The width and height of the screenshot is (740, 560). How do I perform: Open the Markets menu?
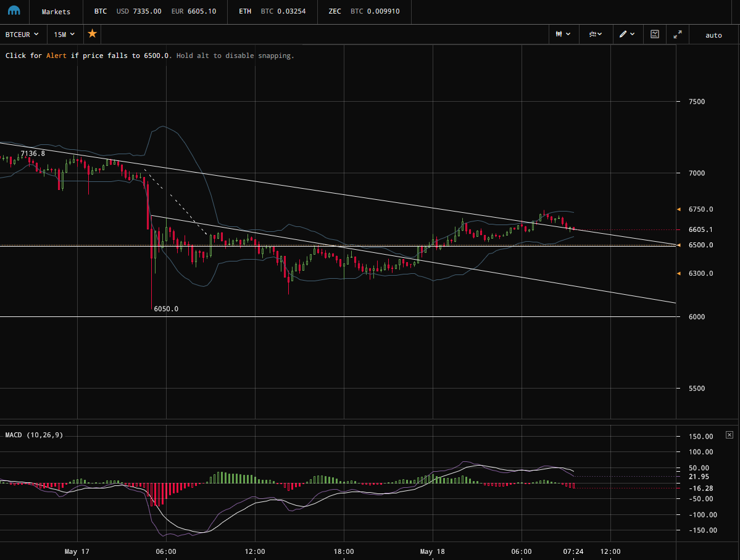[x=56, y=12]
